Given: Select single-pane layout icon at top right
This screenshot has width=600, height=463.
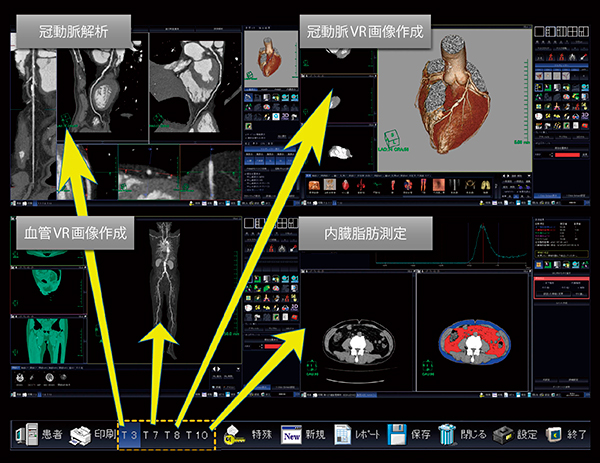Looking at the screenshot, I should 541,32.
